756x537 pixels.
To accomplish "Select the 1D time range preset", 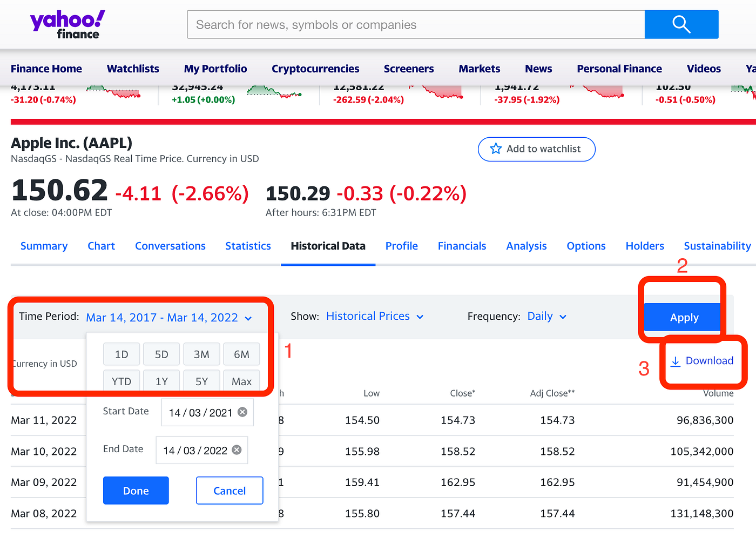I will point(122,354).
